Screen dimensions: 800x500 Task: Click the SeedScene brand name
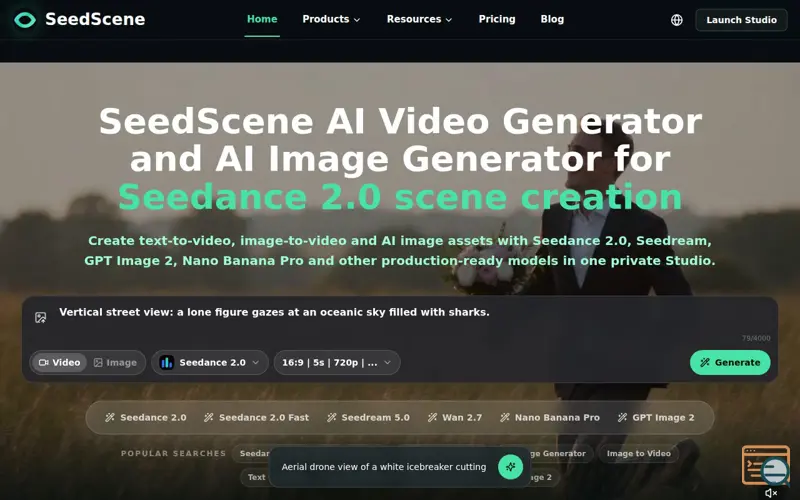tap(95, 19)
